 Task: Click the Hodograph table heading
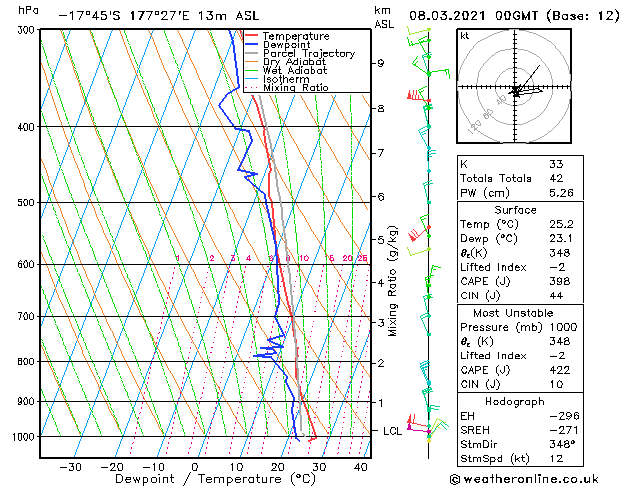(515, 402)
